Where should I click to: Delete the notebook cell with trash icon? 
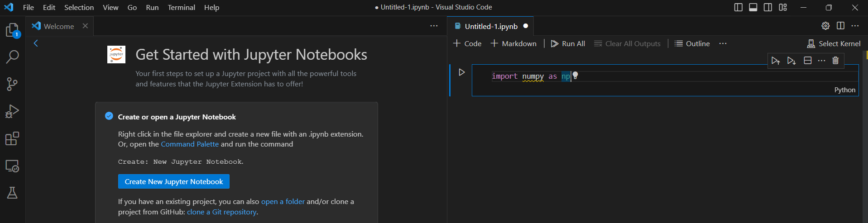835,61
